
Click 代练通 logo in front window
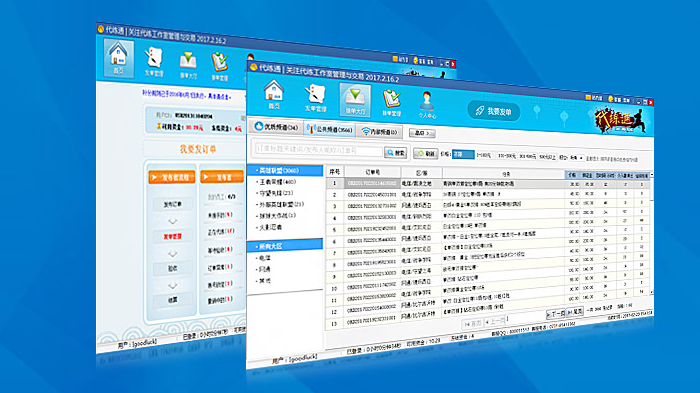pos(620,120)
